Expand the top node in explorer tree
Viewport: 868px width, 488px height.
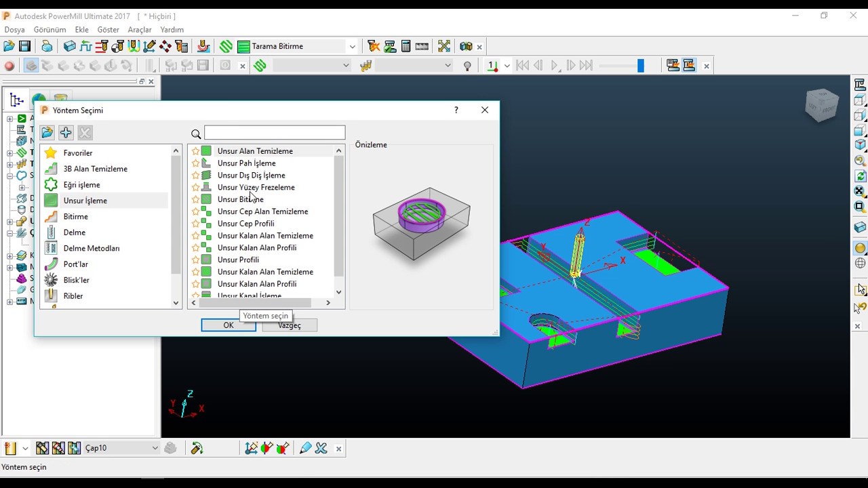pyautogui.click(x=10, y=119)
